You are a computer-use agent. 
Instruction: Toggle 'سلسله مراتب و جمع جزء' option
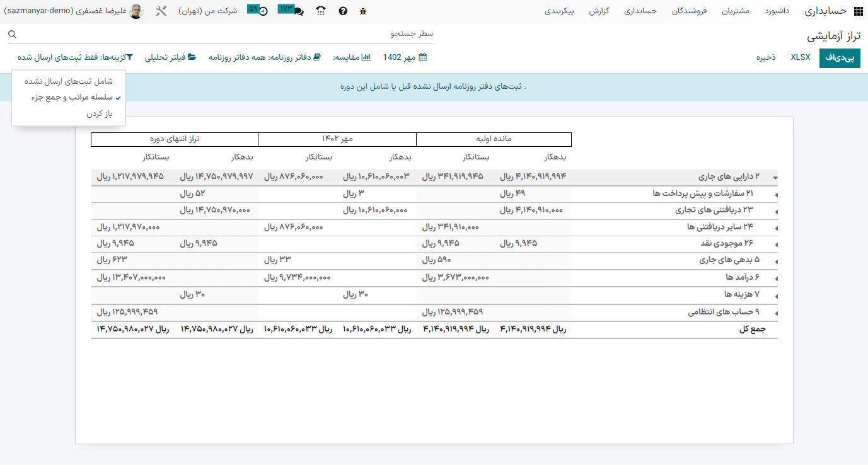pyautogui.click(x=72, y=98)
